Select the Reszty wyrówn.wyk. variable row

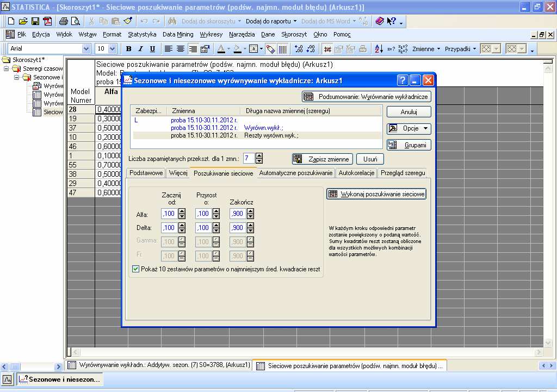pos(256,135)
